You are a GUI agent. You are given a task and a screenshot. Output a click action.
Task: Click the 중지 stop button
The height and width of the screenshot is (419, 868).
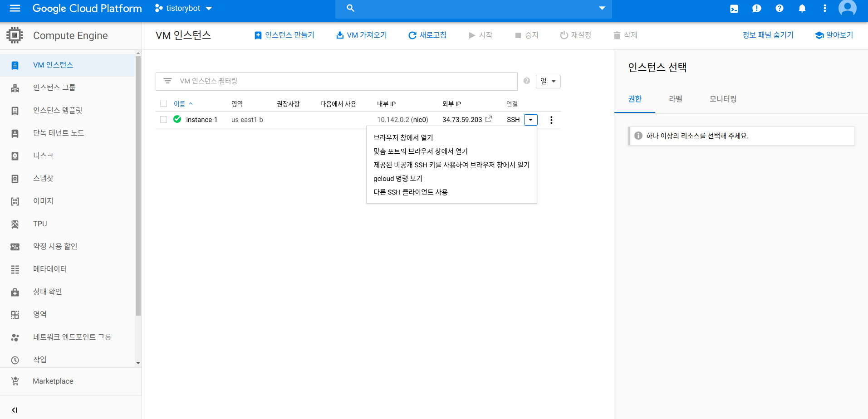click(526, 35)
